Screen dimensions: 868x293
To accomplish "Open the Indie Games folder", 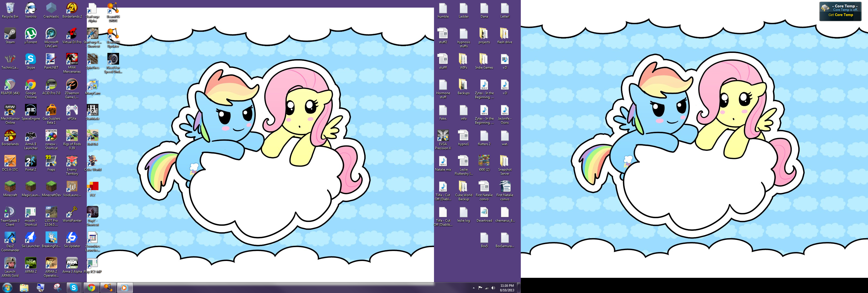I will coord(484,61).
